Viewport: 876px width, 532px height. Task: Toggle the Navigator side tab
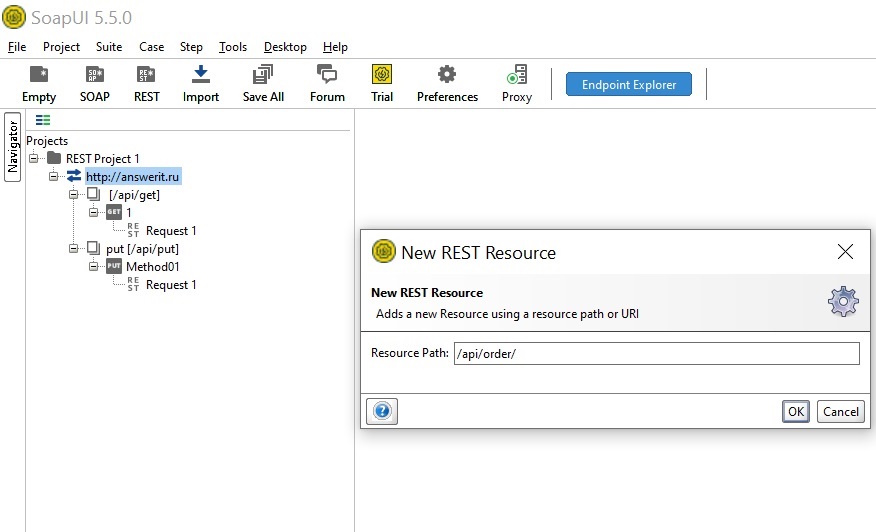13,147
